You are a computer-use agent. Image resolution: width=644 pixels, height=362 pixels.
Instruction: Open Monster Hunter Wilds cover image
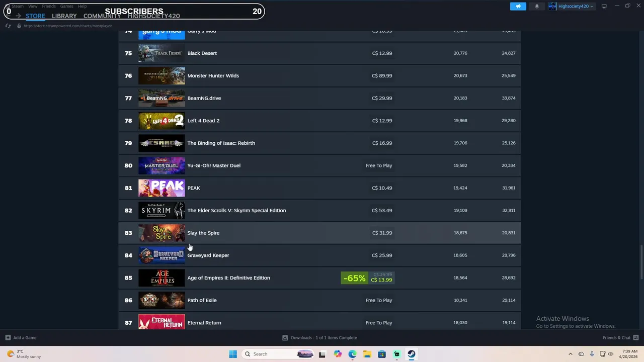(x=162, y=75)
